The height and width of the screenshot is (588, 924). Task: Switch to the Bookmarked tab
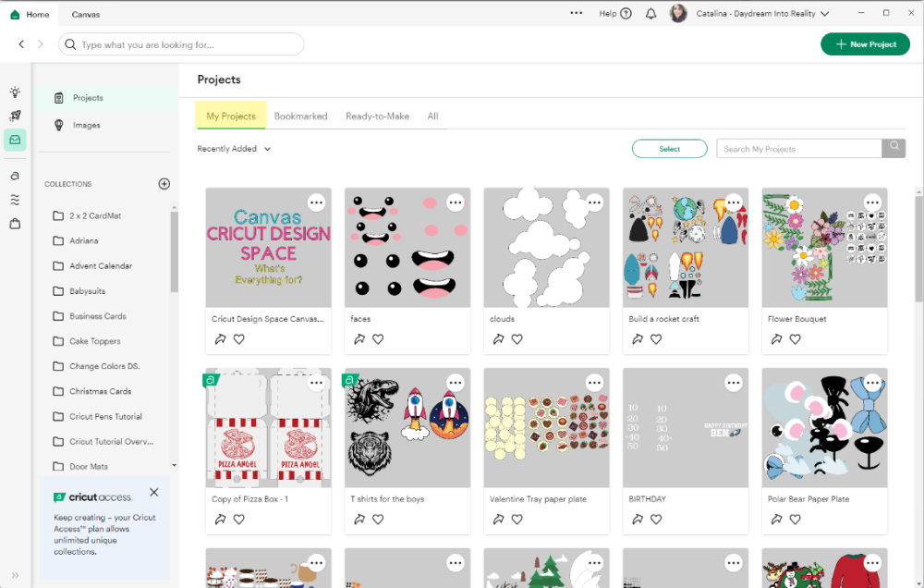[300, 116]
